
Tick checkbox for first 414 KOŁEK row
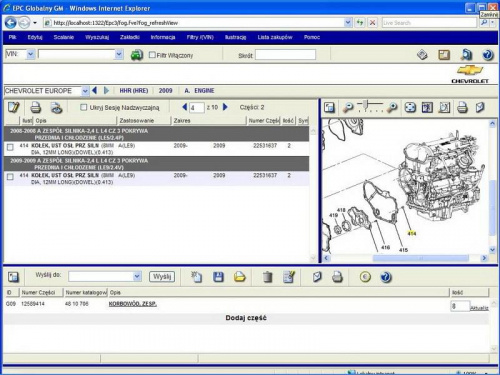tap(10, 147)
